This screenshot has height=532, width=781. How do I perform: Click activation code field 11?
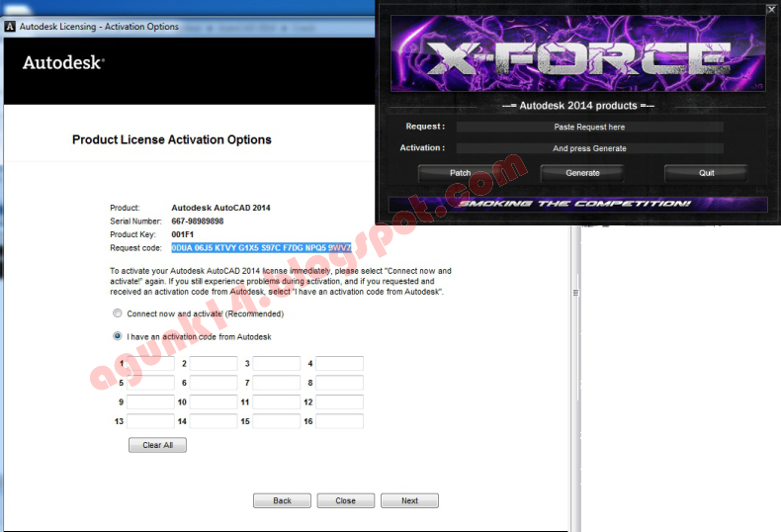coord(277,402)
